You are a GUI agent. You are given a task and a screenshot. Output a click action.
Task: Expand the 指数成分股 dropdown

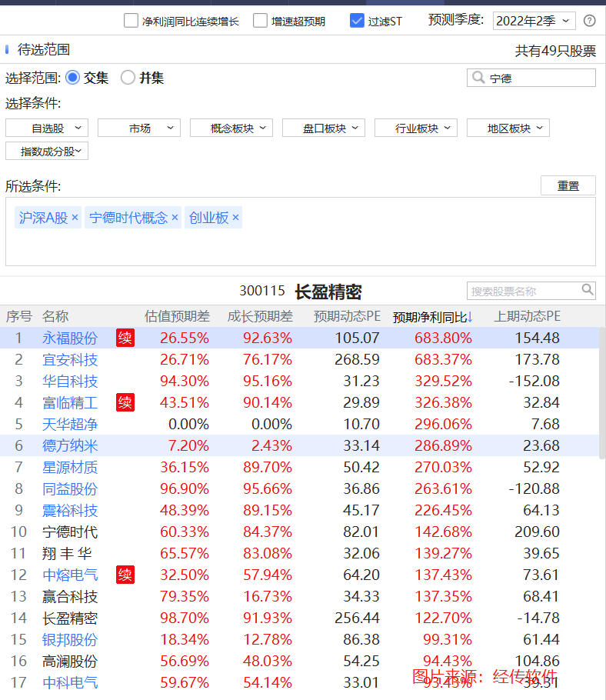tap(47, 152)
